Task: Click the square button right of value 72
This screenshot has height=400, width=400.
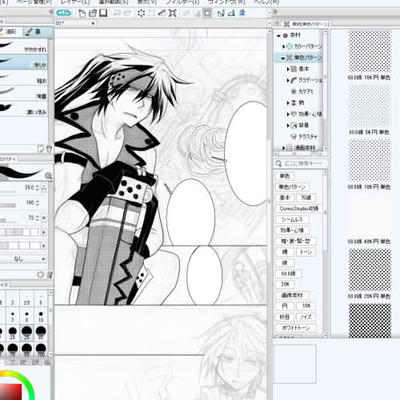Action: tap(44, 218)
